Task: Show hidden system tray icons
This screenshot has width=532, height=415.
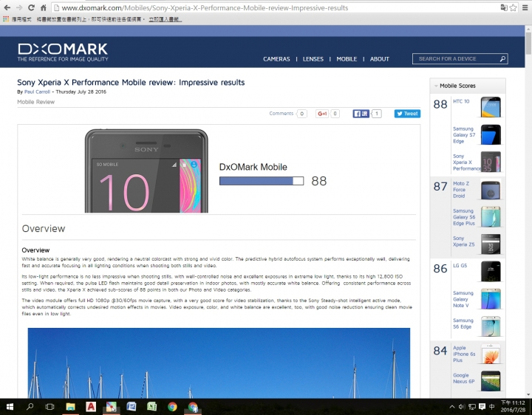Action: pyautogui.click(x=452, y=407)
